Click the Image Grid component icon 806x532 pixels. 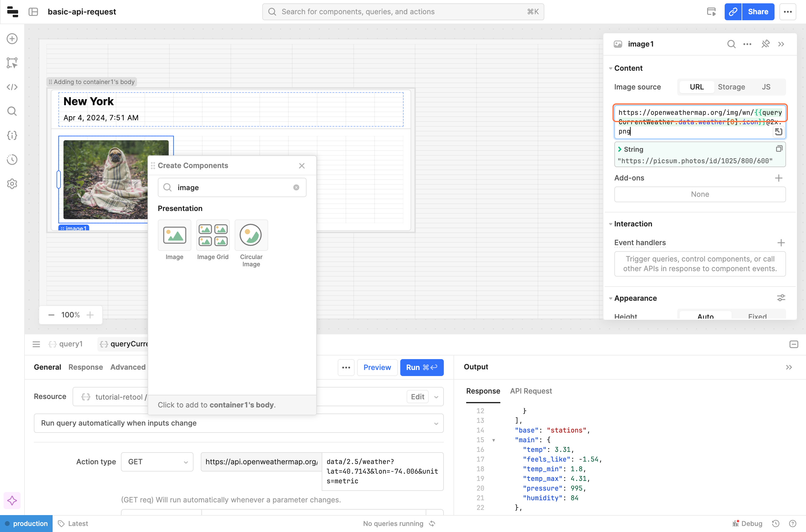[213, 235]
